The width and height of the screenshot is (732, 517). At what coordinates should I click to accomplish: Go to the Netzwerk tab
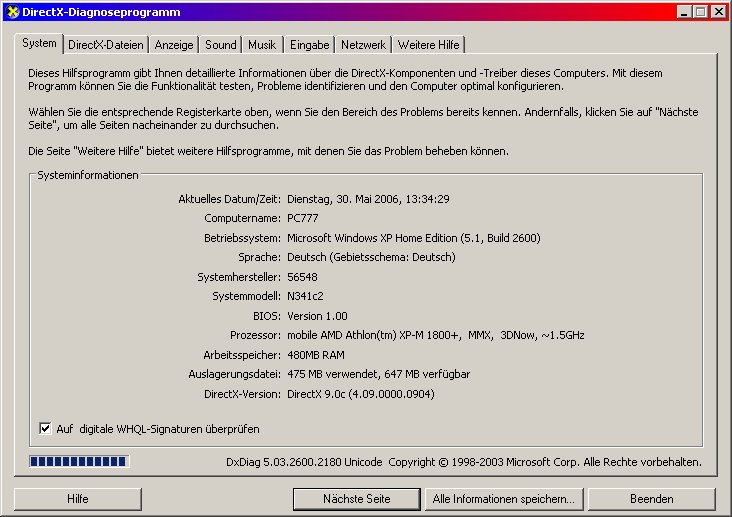[363, 45]
